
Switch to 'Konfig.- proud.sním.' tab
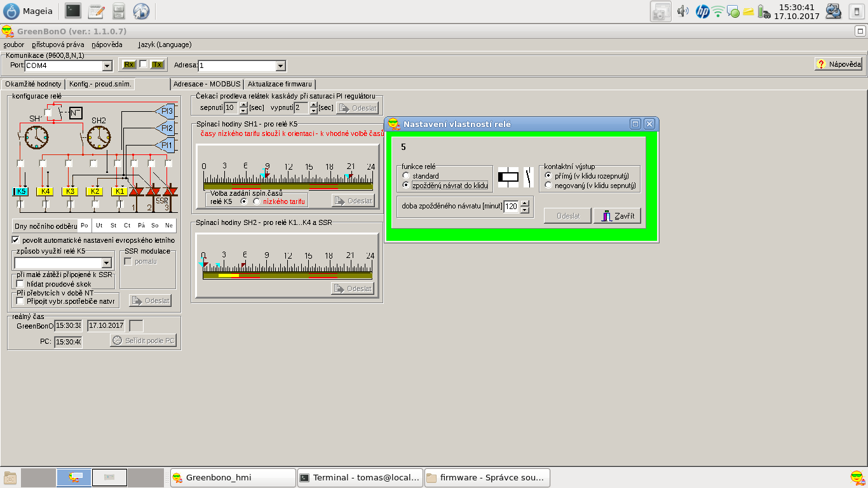(x=100, y=84)
